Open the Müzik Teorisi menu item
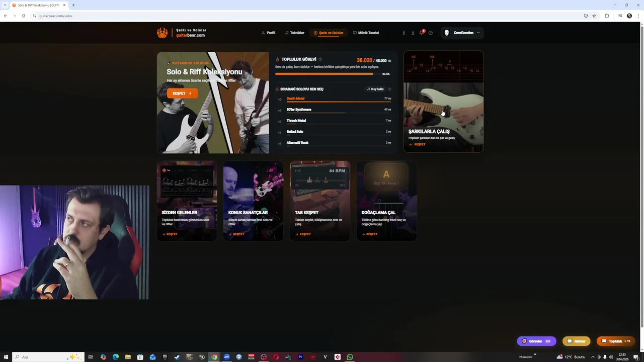This screenshot has width=644, height=362. click(x=366, y=33)
